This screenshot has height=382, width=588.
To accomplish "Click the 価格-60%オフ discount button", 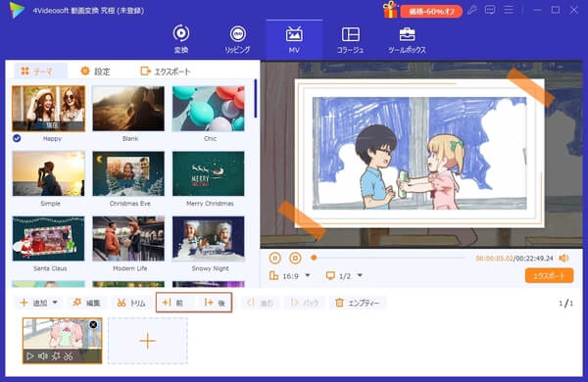I will tap(431, 11).
